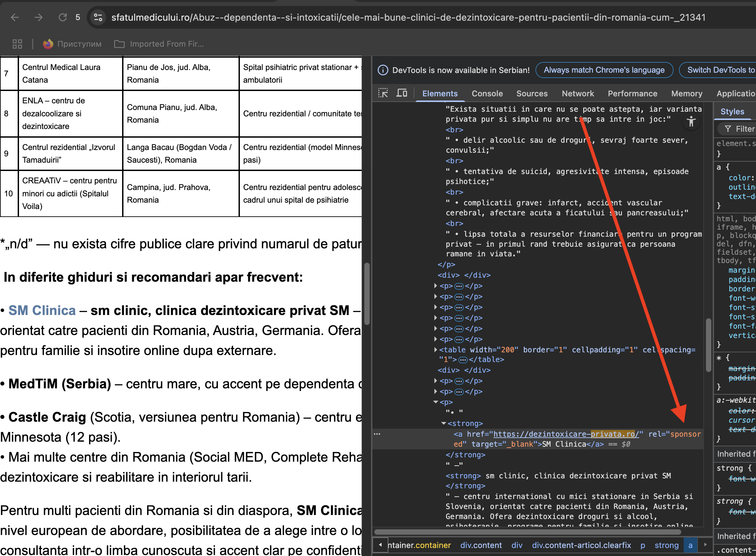The image size is (756, 556).
Task: Collapse the <strong> node containing SM Clinica link
Action: [444, 423]
